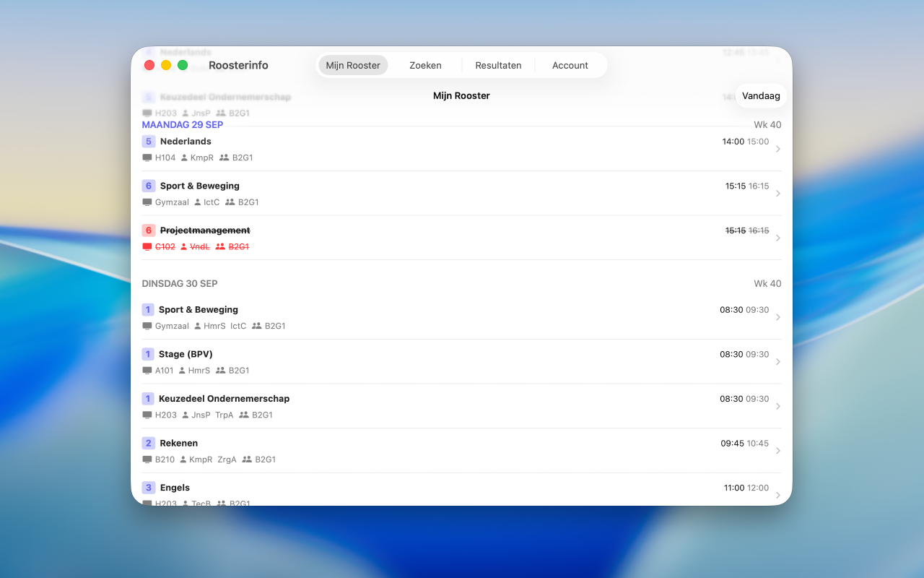Viewport: 924px width, 578px height.
Task: Click group icon in Nederlands row
Action: (x=224, y=158)
